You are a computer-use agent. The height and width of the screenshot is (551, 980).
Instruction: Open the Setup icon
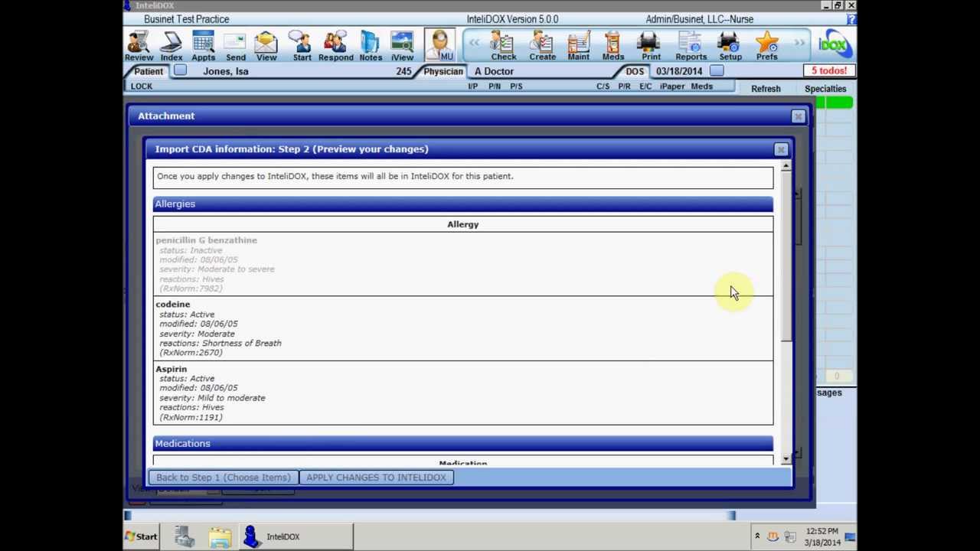coord(730,46)
